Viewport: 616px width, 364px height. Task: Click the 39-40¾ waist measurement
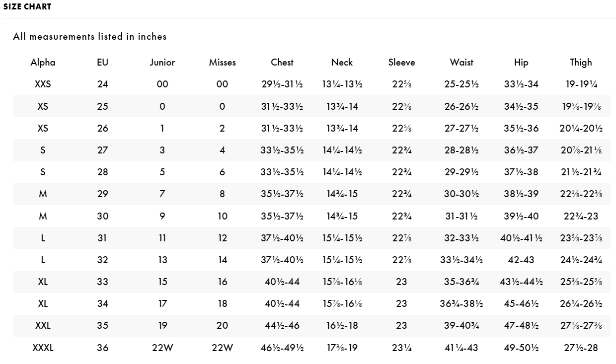(x=462, y=326)
